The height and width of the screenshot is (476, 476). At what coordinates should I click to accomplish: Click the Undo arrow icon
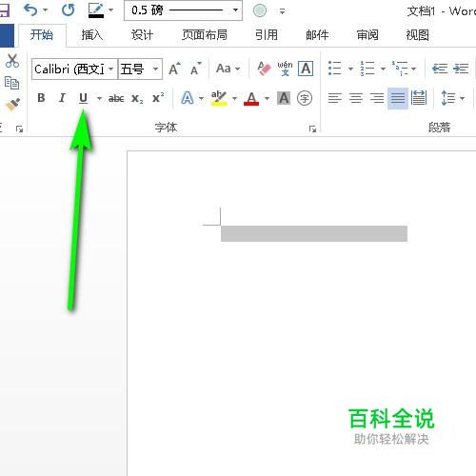[x=30, y=10]
